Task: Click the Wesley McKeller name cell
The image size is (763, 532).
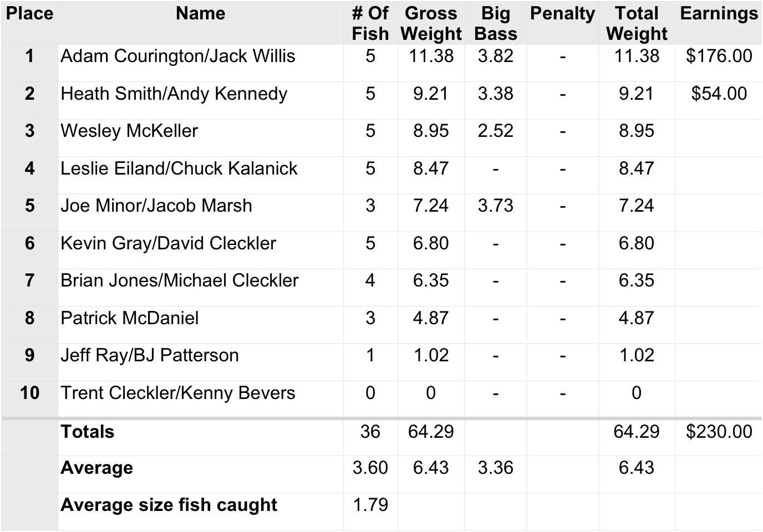Action: [129, 131]
